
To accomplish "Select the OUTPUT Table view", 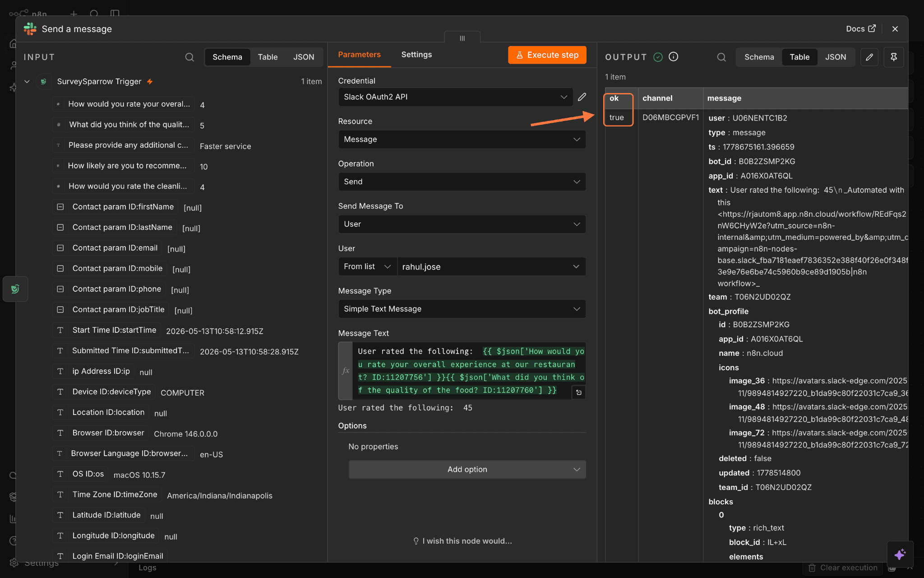I will click(799, 57).
